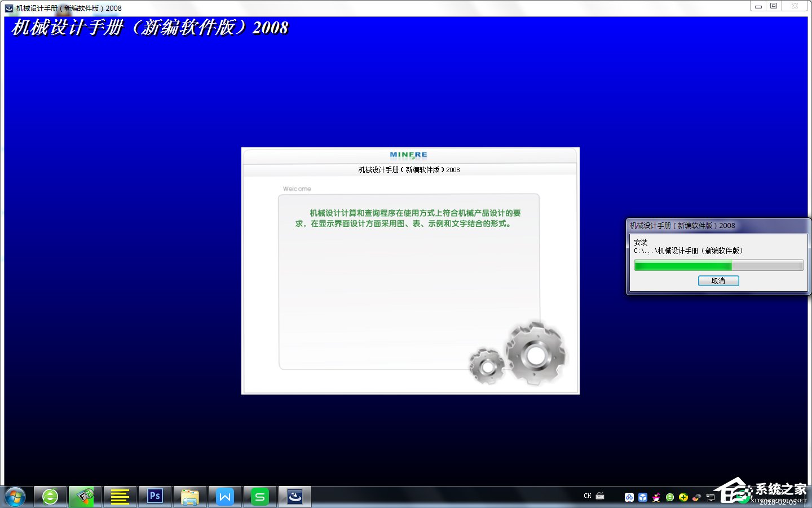Open the yellow-lines notes app in taskbar
812x508 pixels.
tap(120, 497)
